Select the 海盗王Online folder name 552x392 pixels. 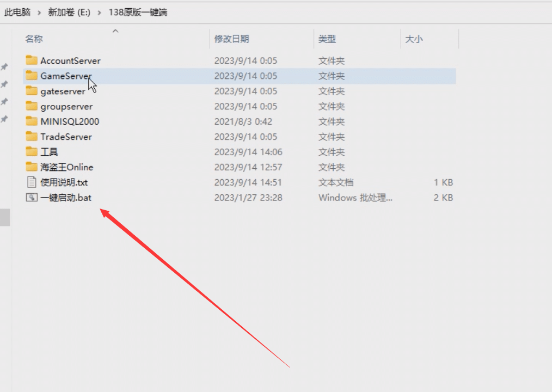66,167
